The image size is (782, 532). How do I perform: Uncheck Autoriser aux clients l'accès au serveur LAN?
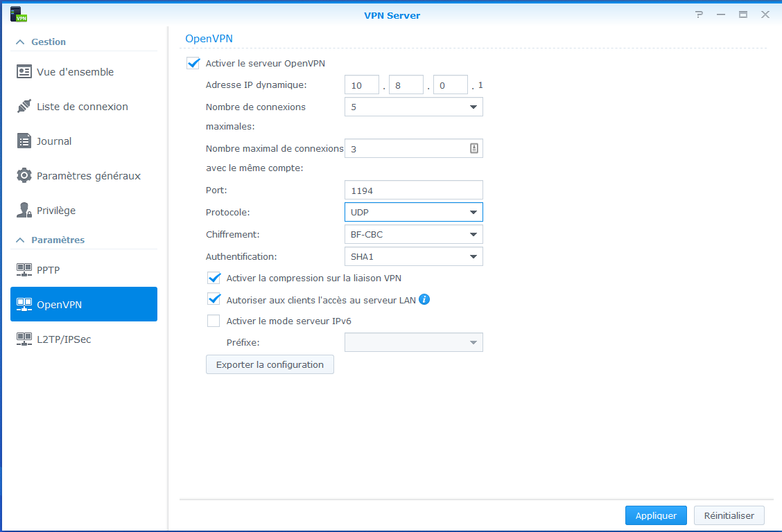214,299
